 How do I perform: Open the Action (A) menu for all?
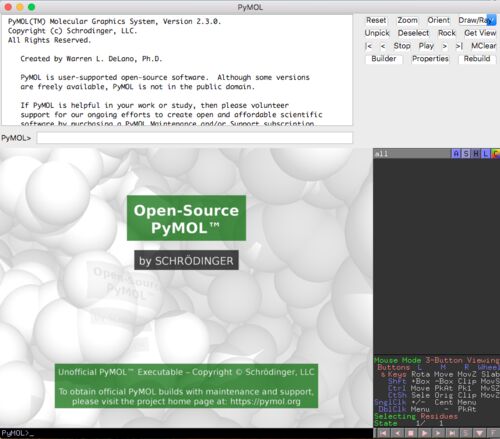click(456, 154)
